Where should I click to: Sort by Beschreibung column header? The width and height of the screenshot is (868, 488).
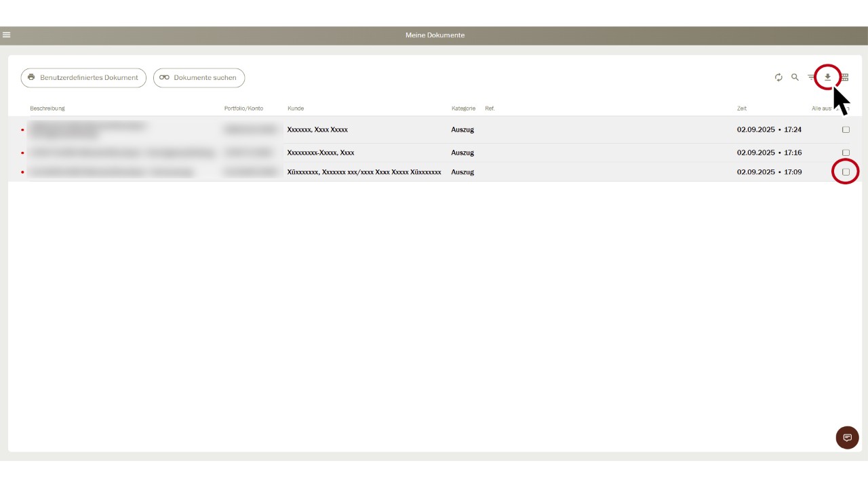(x=47, y=108)
